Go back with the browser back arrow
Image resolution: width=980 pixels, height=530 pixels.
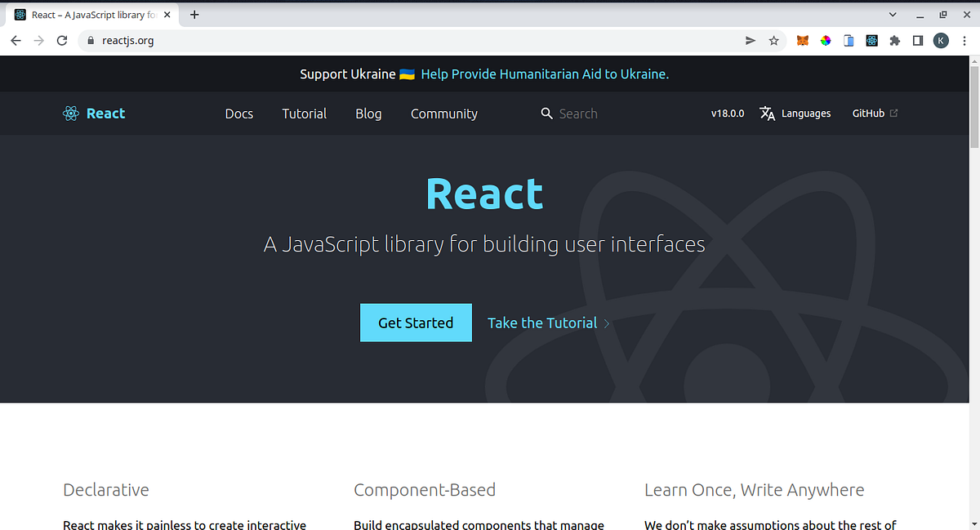click(x=16, y=41)
